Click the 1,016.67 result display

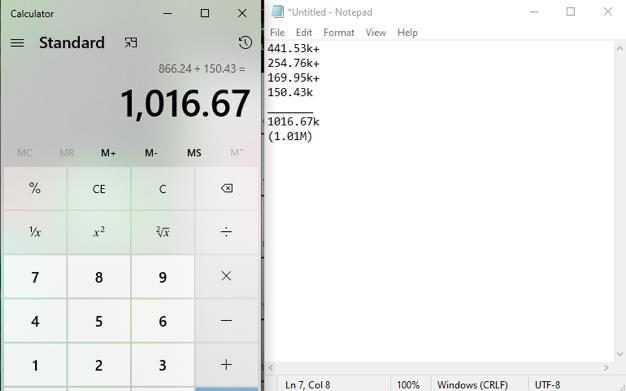click(x=185, y=104)
